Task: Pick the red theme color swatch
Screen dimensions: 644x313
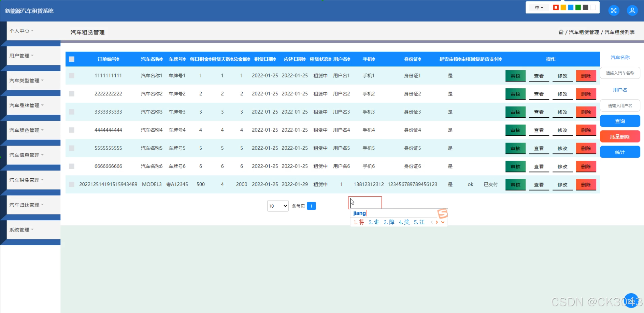Action: coord(556,8)
